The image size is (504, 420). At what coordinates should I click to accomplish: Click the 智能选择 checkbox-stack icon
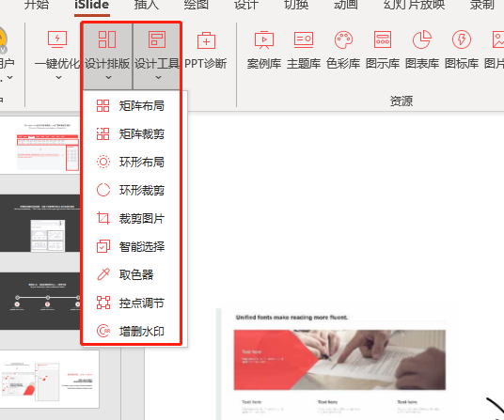(103, 246)
